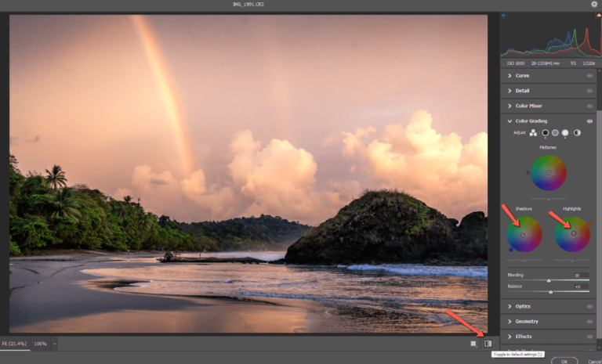
Task: Toggle to default settings icon
Action: coord(488,344)
